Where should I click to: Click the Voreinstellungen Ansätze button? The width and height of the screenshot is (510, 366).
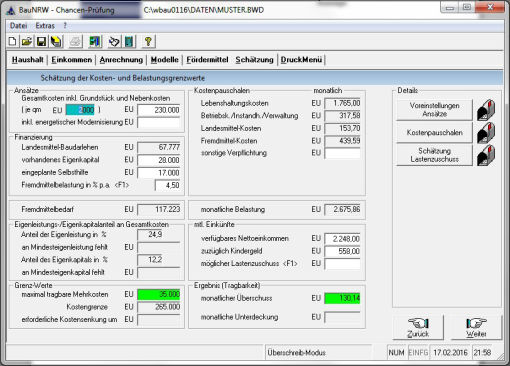coord(434,110)
